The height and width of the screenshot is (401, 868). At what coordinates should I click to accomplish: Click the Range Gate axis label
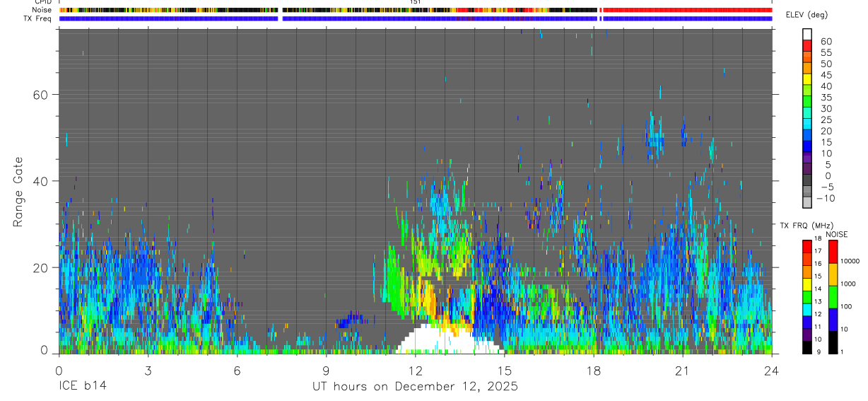[x=18, y=192]
